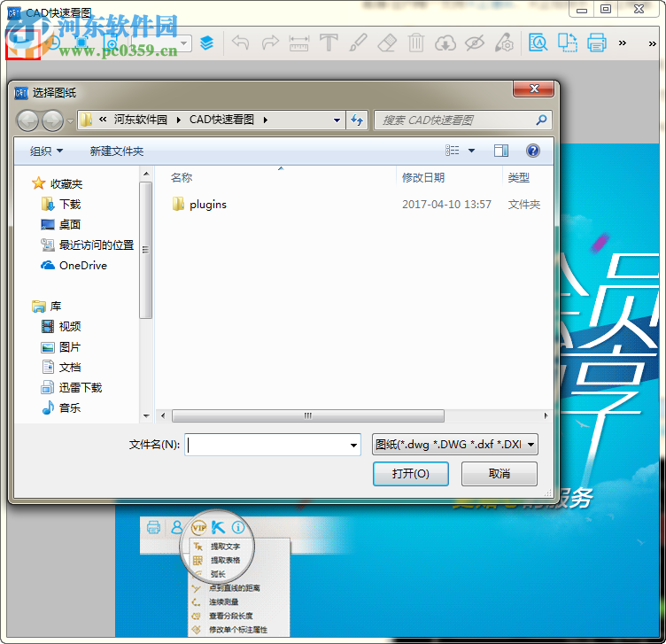This screenshot has width=666, height=644.
Task: Click the redo arrow in the toolbar
Action: (x=270, y=43)
